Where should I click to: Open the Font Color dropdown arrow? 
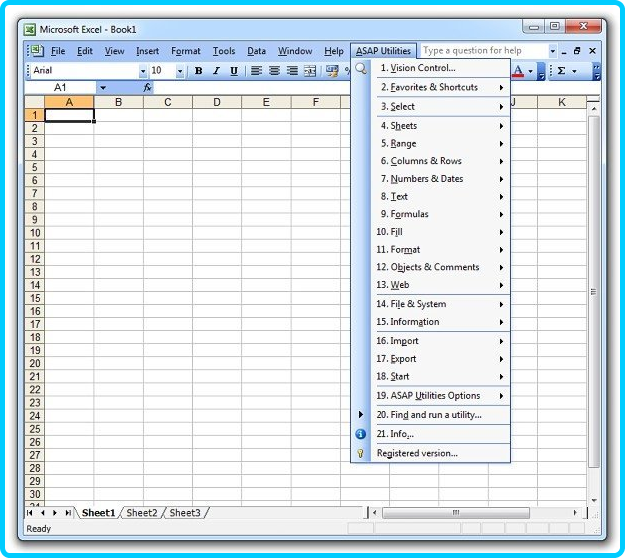(x=530, y=71)
